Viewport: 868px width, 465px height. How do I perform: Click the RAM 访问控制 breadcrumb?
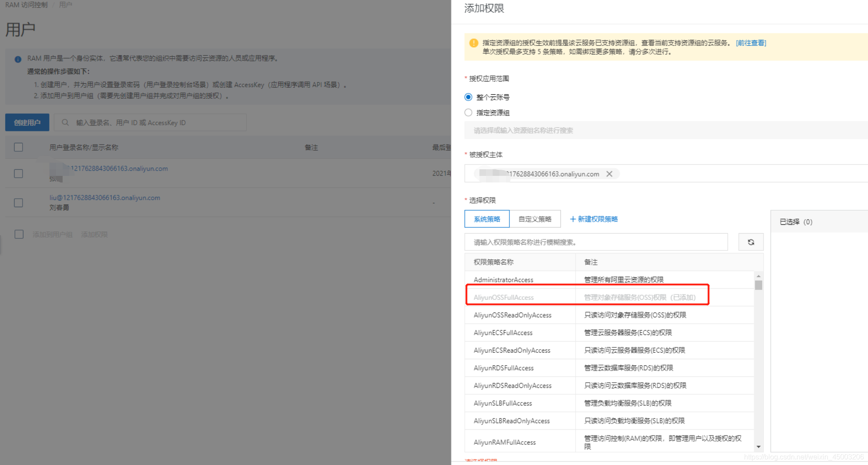coord(26,5)
